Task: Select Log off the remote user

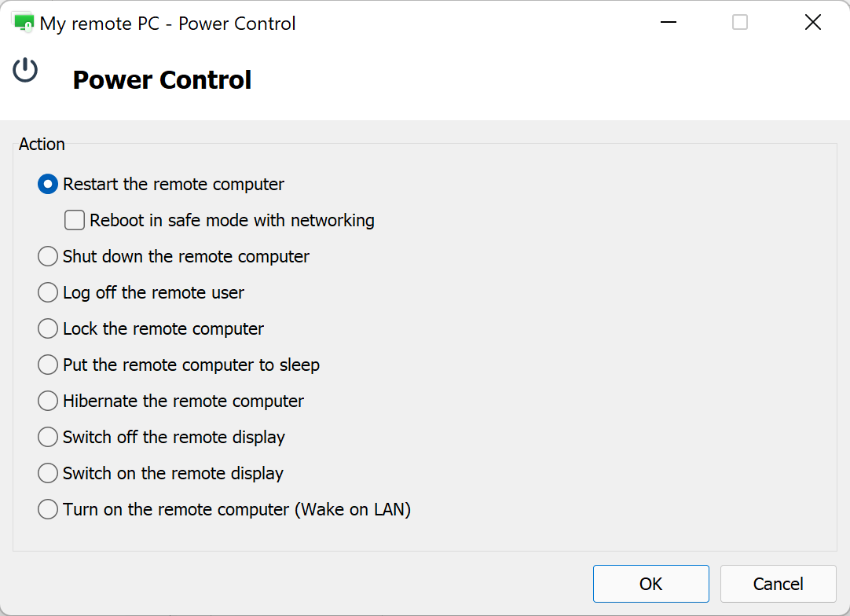Action: 48,293
